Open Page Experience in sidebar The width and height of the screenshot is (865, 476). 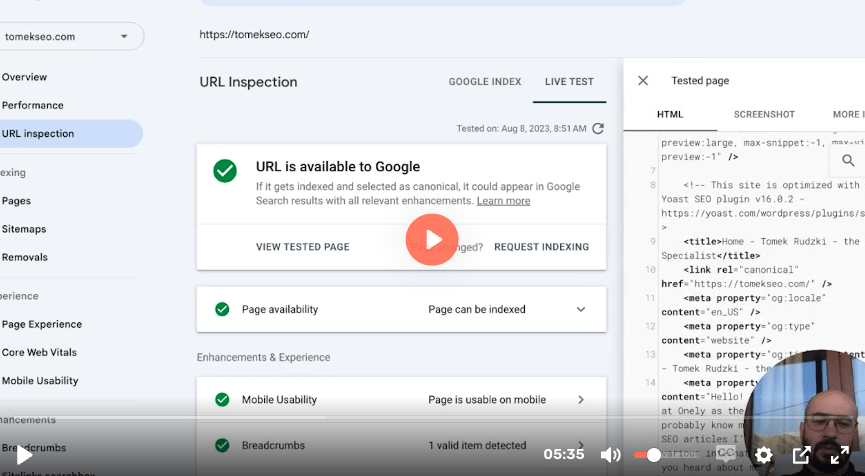pos(42,324)
